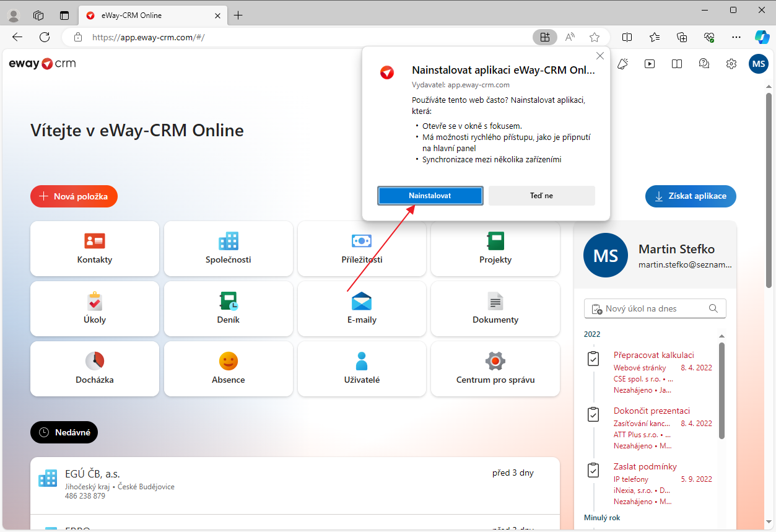Viewport: 776px width, 532px height.
Task: Open the EGÚ ČB, a.s. recent item
Action: pos(295,486)
